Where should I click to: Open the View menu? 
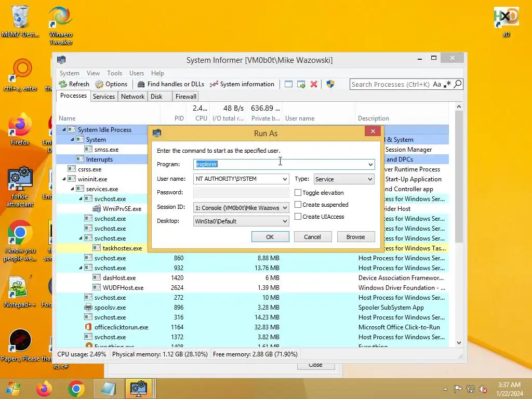[x=93, y=73]
